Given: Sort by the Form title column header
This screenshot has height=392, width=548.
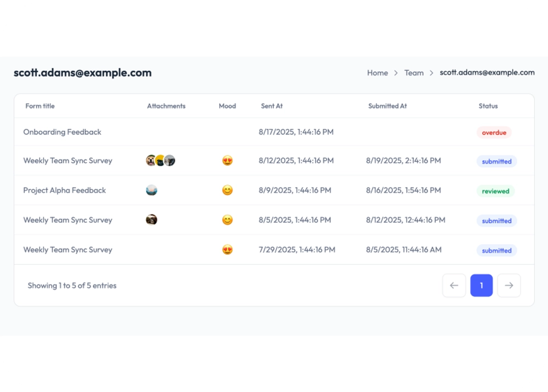Looking at the screenshot, I should pos(40,106).
